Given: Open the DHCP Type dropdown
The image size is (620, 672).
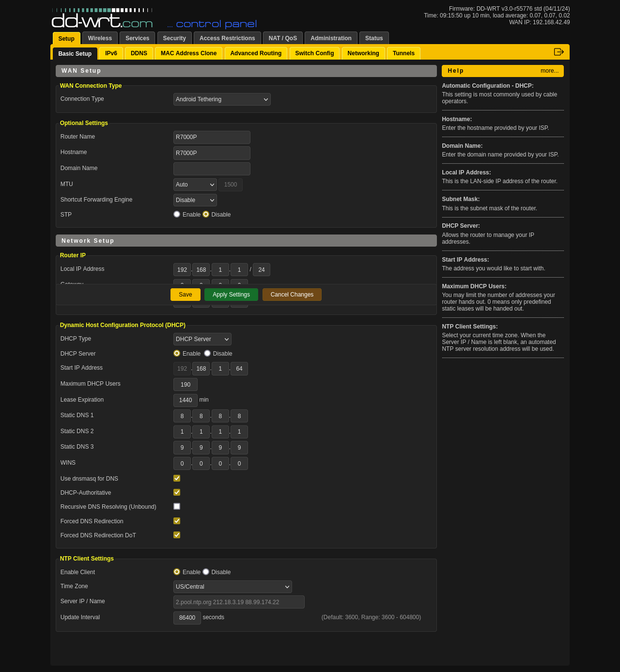Looking at the screenshot, I should click(201, 339).
